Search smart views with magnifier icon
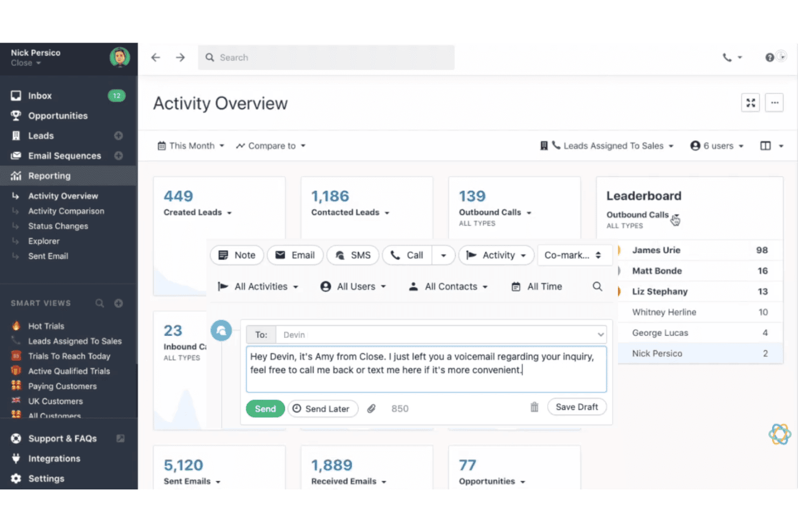This screenshot has height=532, width=798. click(x=100, y=303)
